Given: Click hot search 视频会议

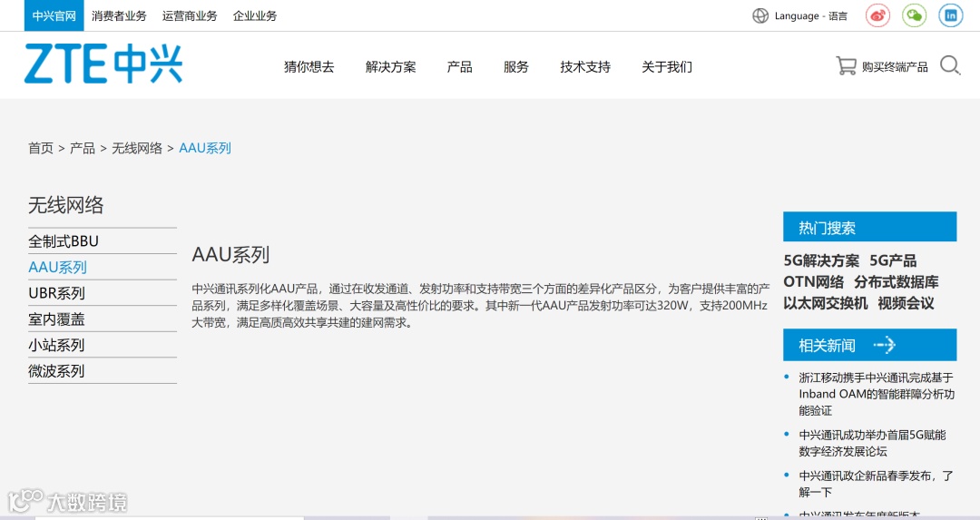Looking at the screenshot, I should pos(906,303).
